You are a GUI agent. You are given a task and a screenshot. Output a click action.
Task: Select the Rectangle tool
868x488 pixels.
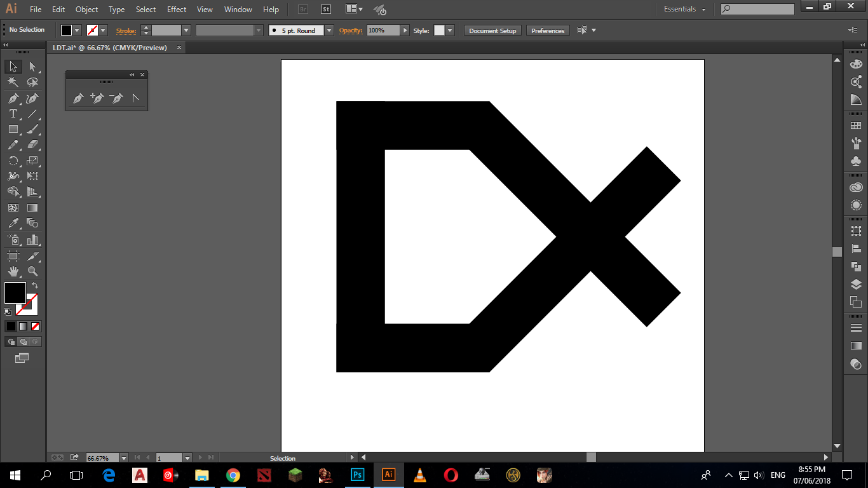(x=13, y=130)
